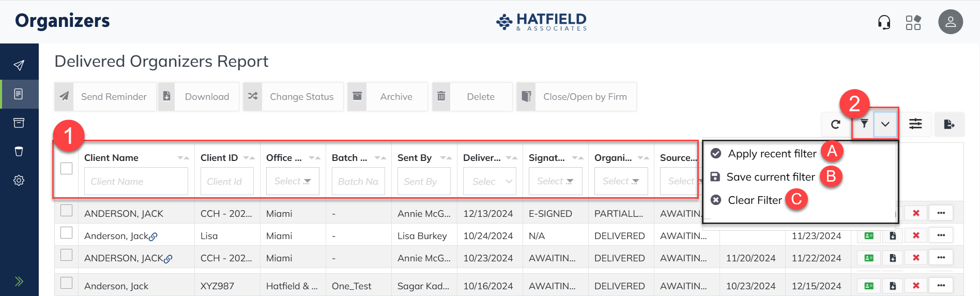Open the settings gear in sidebar

coord(19,181)
